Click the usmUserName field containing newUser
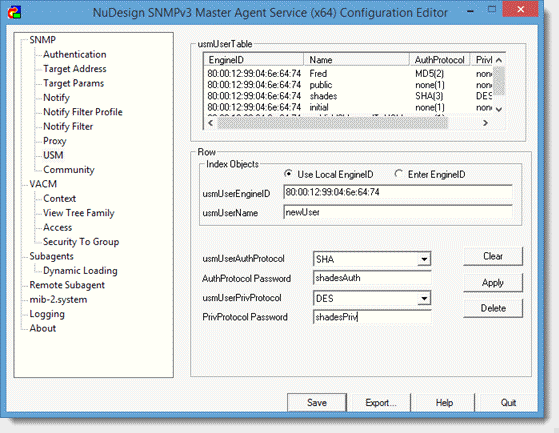This screenshot has width=559, height=433. (x=398, y=212)
